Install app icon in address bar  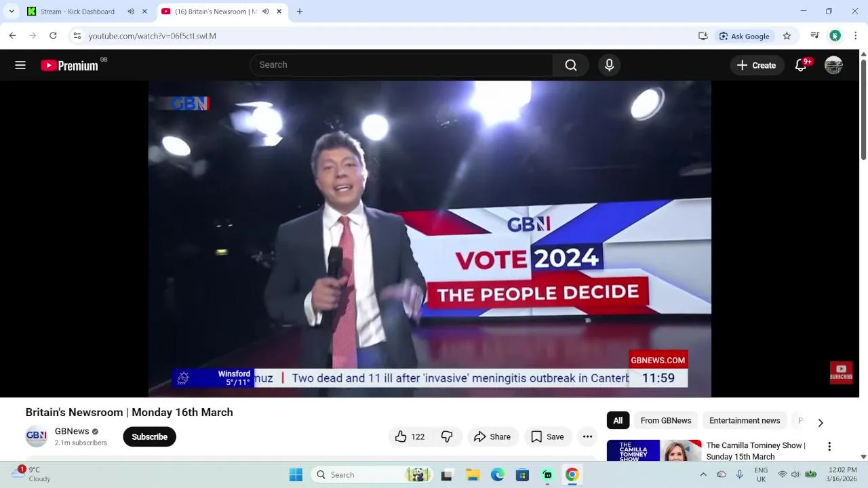tap(703, 36)
